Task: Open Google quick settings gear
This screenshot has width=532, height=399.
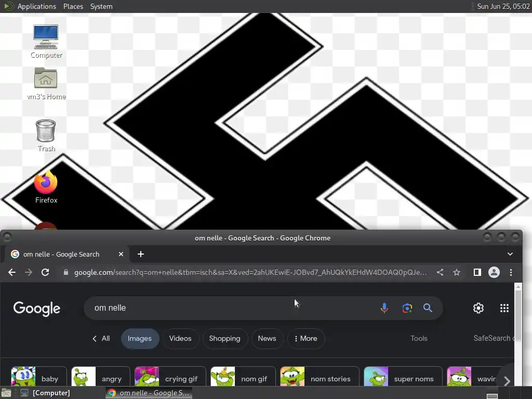Action: coord(478,308)
